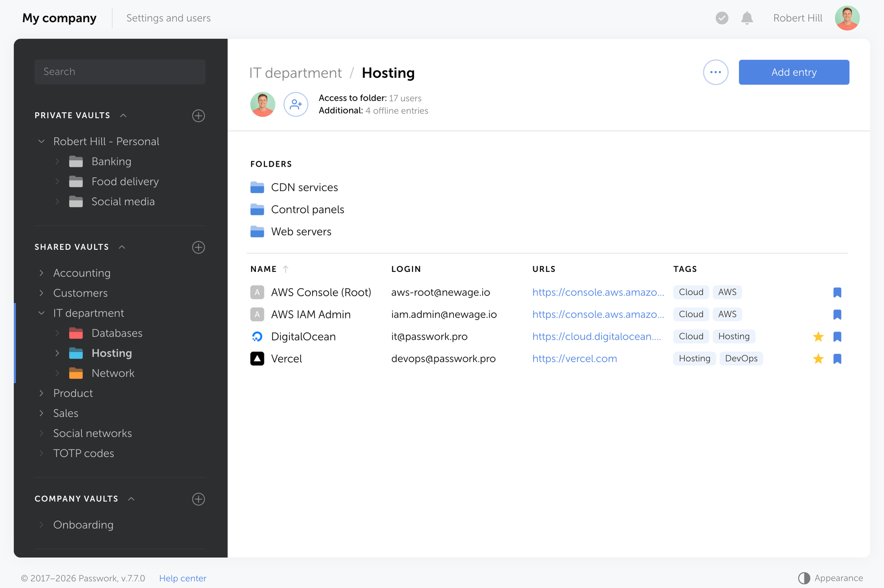Toggle bookmark on DigitalOcean row
This screenshot has width=884, height=588.
tap(837, 336)
